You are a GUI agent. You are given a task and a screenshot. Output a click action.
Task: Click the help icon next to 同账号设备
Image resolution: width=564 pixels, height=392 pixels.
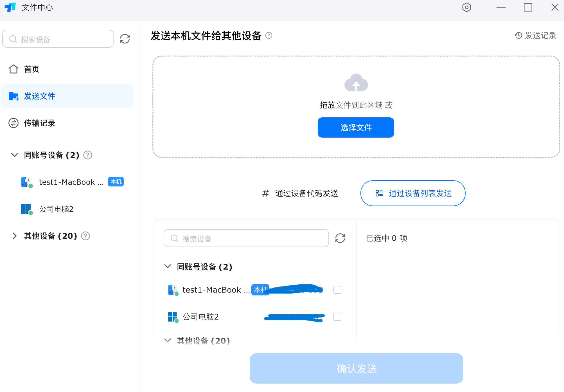coord(87,155)
